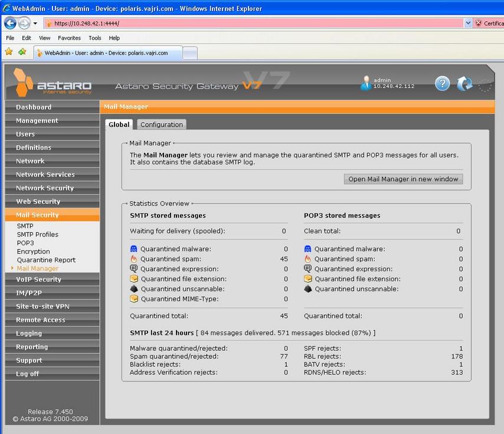Select the Global tab
Viewport: 504px width, 434px height.
pyautogui.click(x=119, y=124)
